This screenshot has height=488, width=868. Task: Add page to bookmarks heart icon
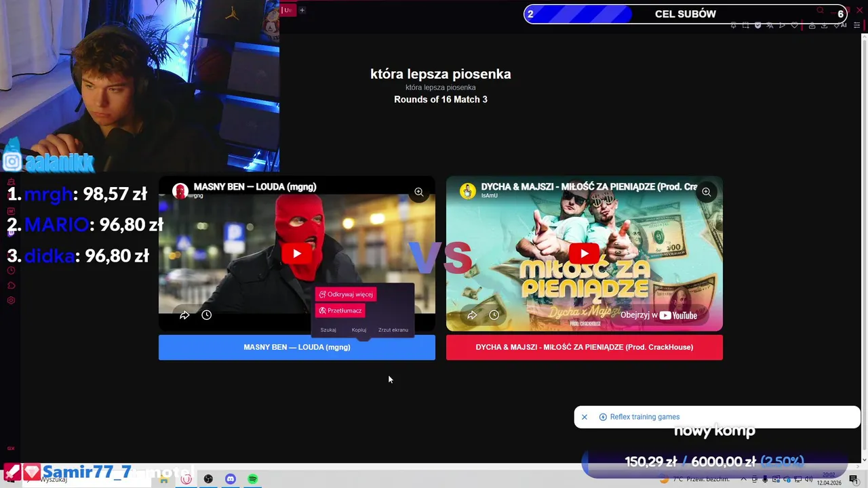pos(794,25)
